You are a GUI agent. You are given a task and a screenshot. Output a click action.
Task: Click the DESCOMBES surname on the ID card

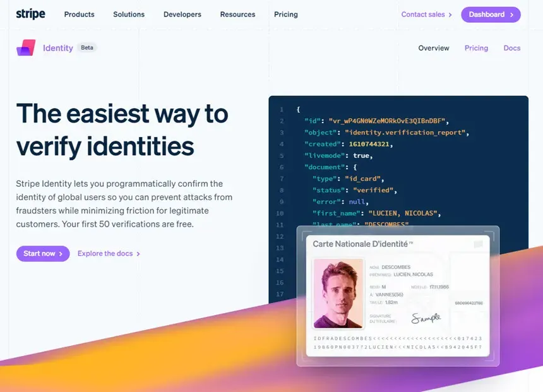pyautogui.click(x=396, y=268)
